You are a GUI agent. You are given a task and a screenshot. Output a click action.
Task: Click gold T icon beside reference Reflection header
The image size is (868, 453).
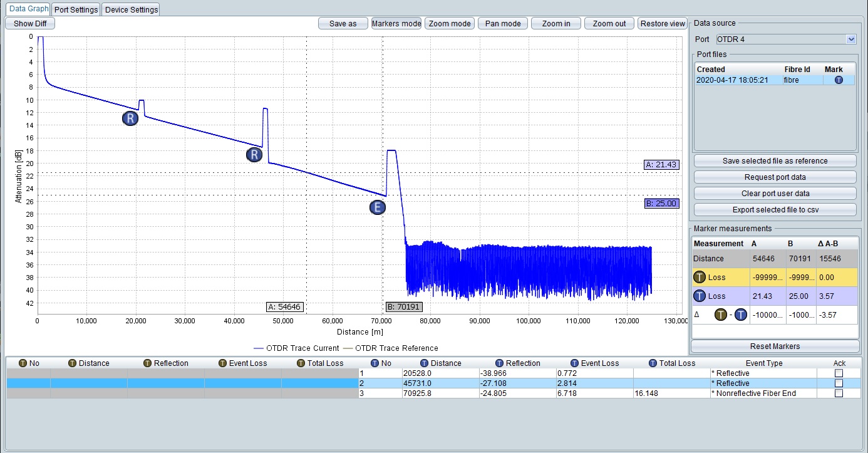[x=147, y=363]
